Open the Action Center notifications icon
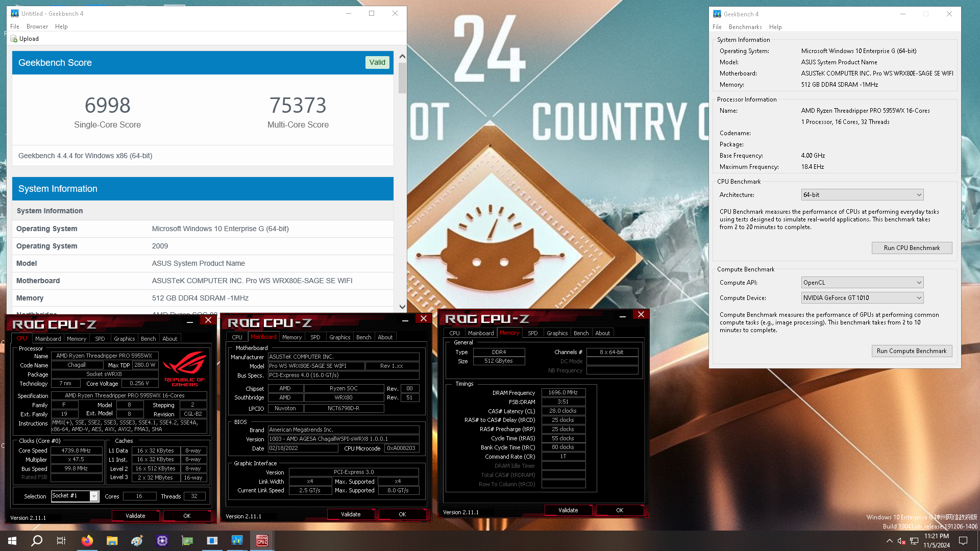This screenshot has width=980, height=551. [x=963, y=541]
